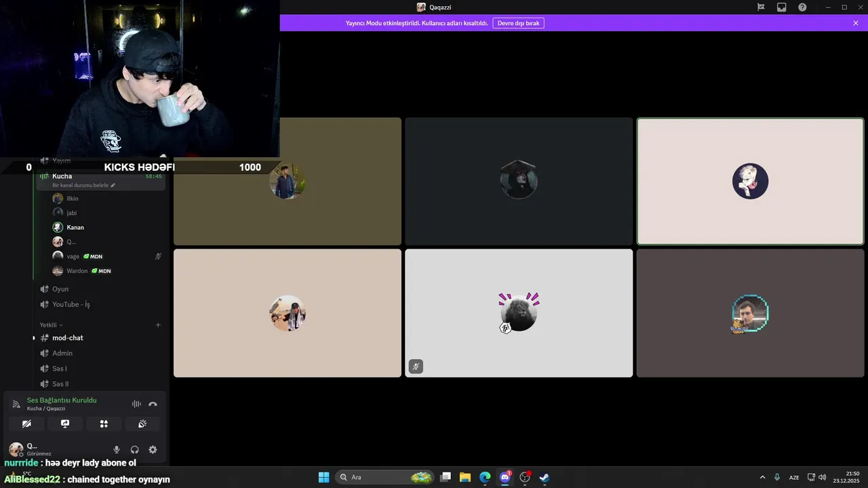Click the muted microphone badge on the gray tile
The width and height of the screenshot is (868, 488).
416,367
